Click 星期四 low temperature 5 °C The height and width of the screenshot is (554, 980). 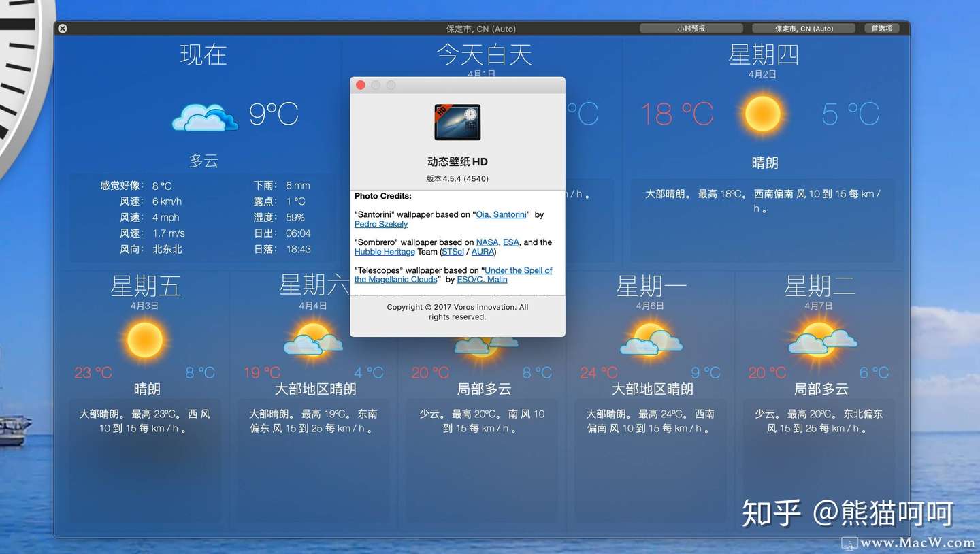pyautogui.click(x=851, y=114)
